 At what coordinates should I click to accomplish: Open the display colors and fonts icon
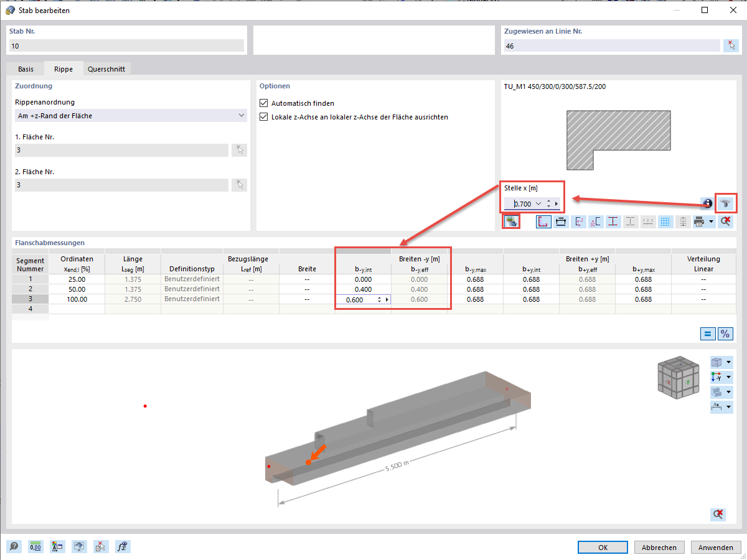(57, 546)
